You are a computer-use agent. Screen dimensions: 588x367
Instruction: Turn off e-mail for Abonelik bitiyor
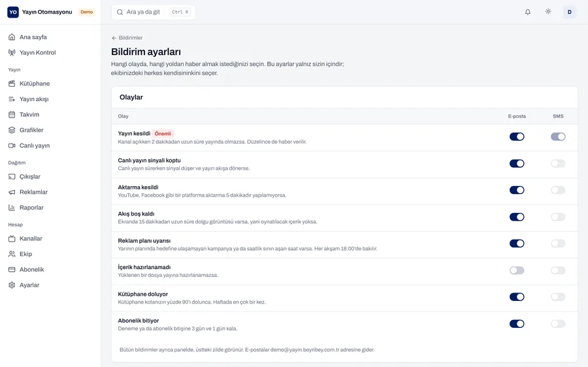(517, 324)
